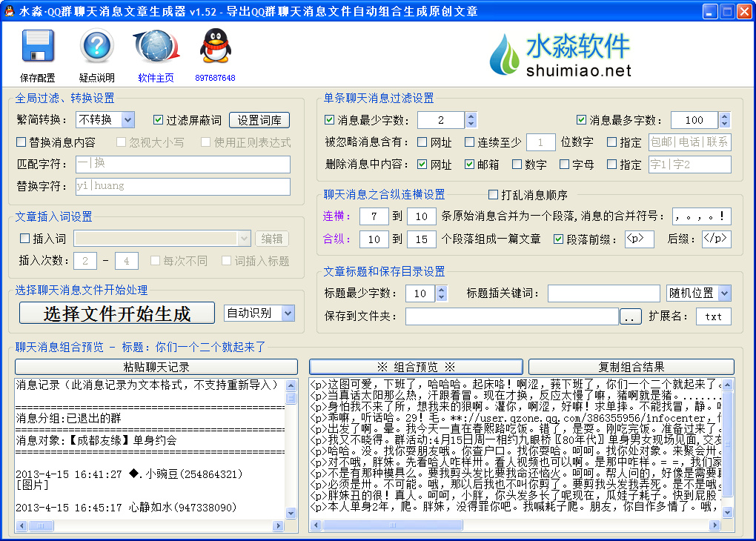Image resolution: width=756 pixels, height=541 pixels.
Task: Toggle the 消息最少字数 checkbox
Action: pyautogui.click(x=329, y=119)
